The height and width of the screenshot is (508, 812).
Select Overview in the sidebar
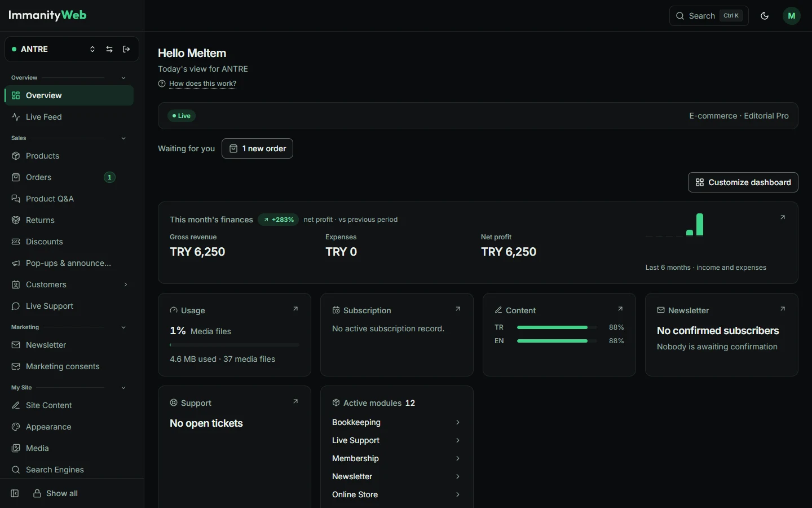click(x=69, y=95)
